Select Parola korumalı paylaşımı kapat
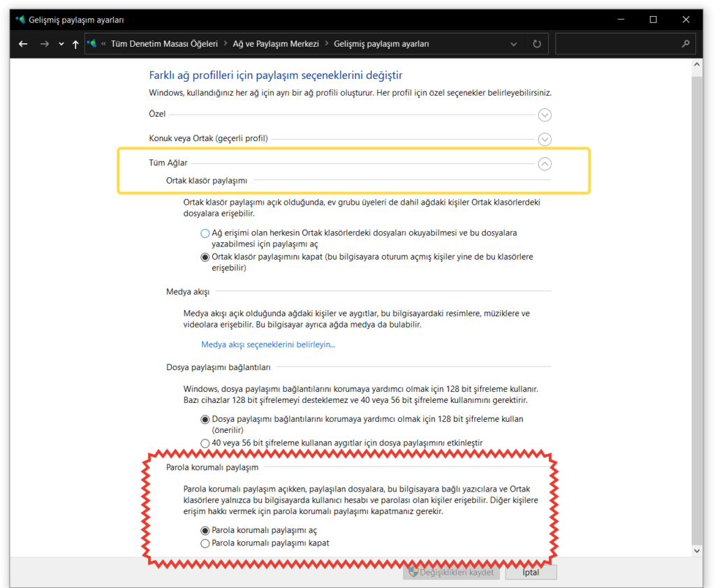715x588 pixels. pyautogui.click(x=205, y=543)
